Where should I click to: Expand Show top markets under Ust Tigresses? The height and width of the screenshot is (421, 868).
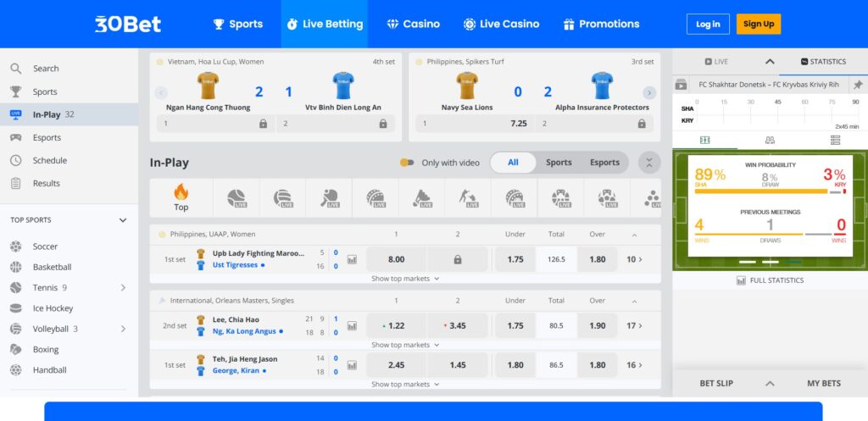405,278
